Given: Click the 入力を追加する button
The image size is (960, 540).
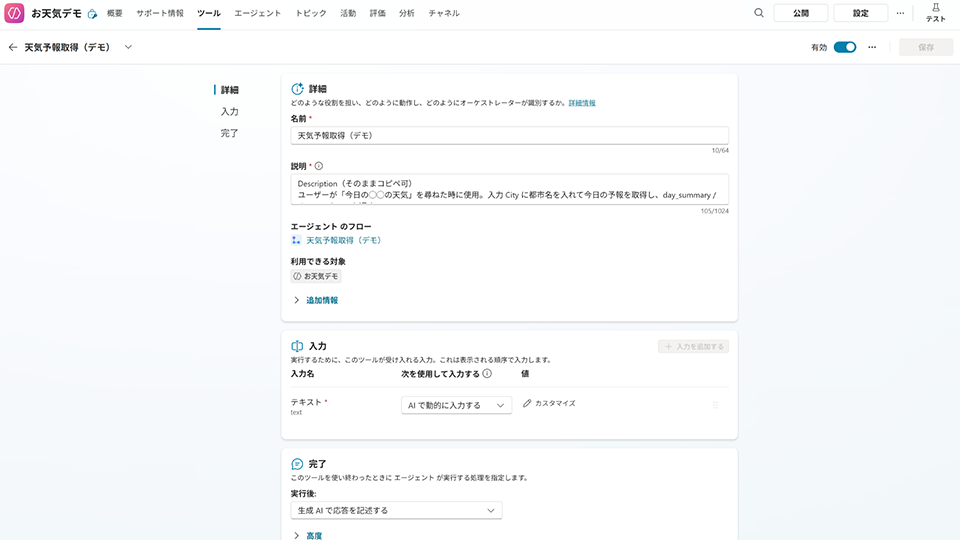Looking at the screenshot, I should click(693, 347).
